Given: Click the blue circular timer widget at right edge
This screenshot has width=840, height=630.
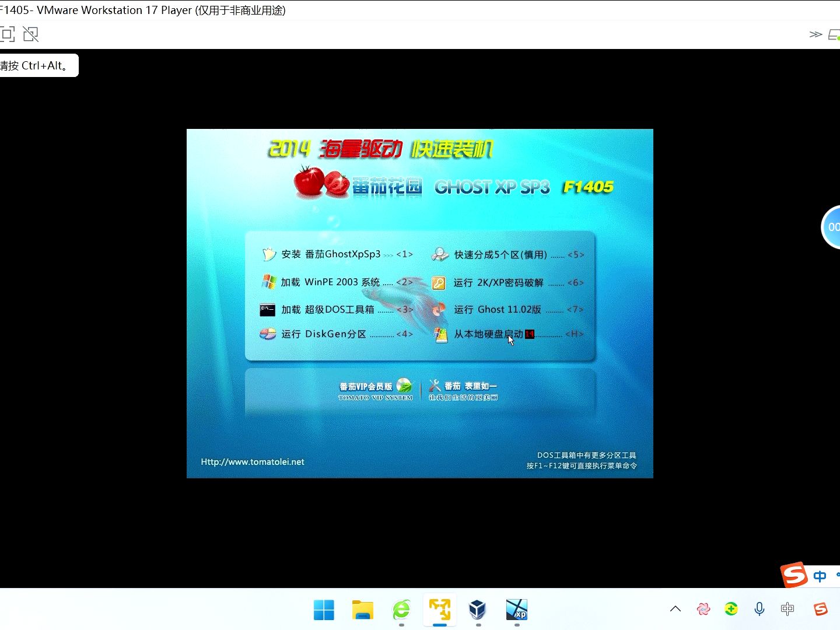Looking at the screenshot, I should click(x=831, y=227).
